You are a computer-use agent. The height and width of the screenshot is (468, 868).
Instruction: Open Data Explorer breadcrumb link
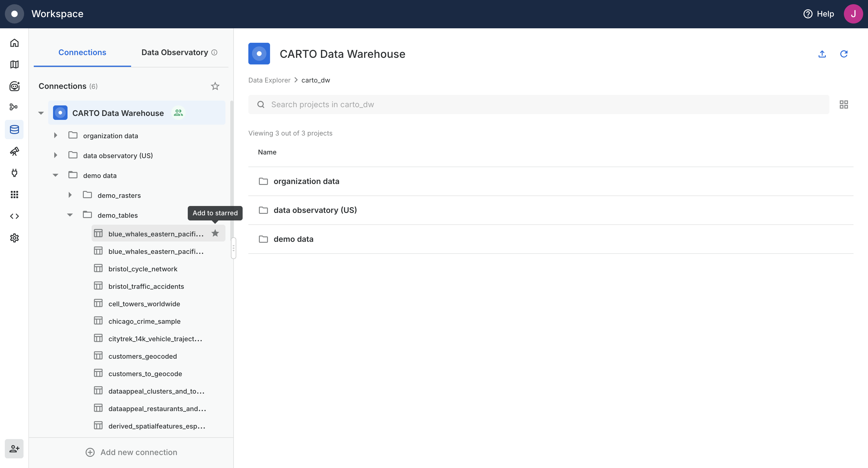pos(269,80)
